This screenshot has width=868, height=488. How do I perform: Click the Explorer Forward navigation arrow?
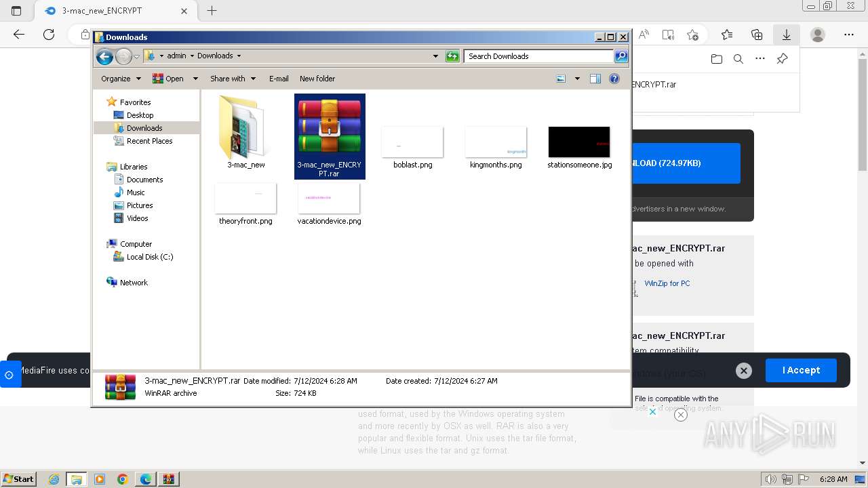click(x=123, y=56)
